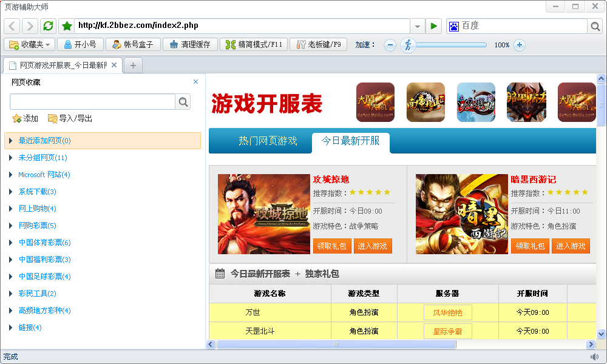This screenshot has height=364, width=607.
Task: Click the speed slider runner handle
Action: click(x=408, y=45)
